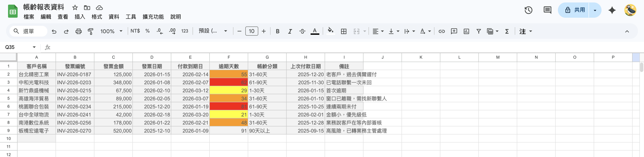
Task: Open the 說明 menu
Action: click(x=176, y=17)
